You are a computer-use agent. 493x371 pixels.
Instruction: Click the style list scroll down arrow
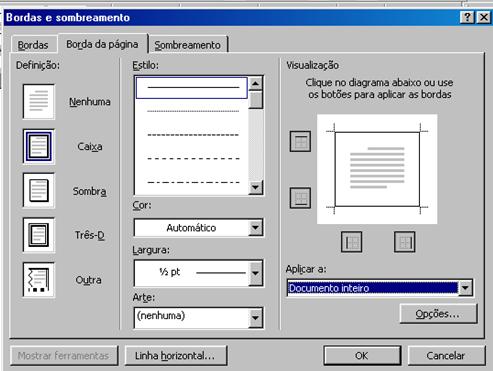coord(255,187)
